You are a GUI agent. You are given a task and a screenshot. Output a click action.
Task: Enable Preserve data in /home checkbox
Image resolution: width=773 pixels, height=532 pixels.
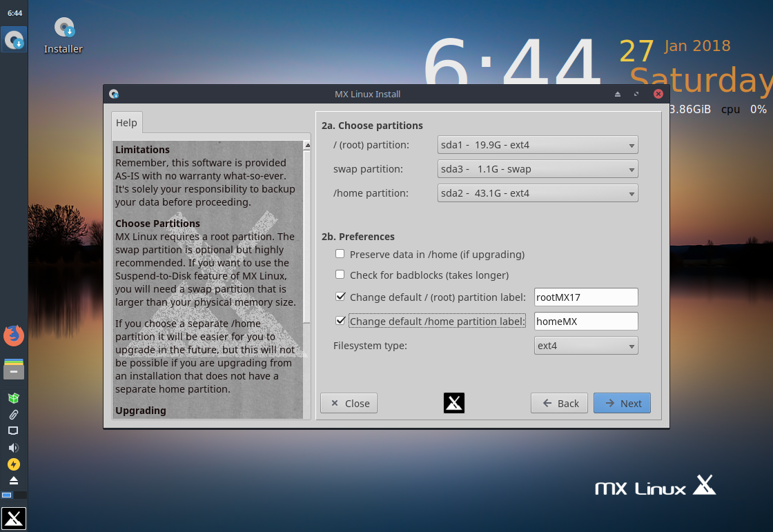click(x=340, y=254)
